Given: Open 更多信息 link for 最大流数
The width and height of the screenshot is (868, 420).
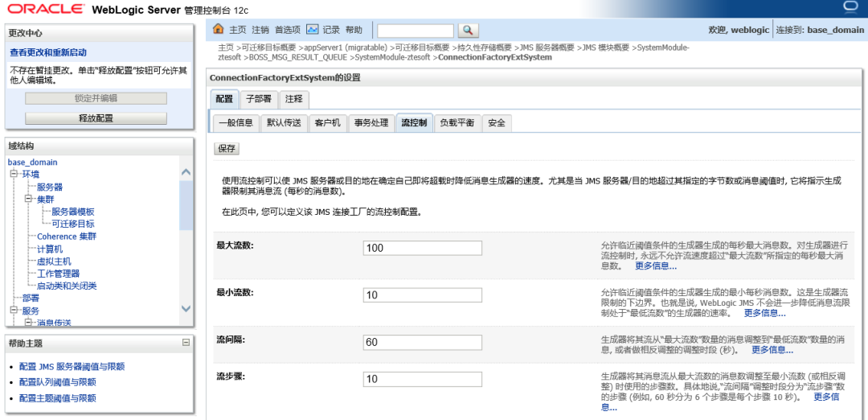Looking at the screenshot, I should (656, 266).
